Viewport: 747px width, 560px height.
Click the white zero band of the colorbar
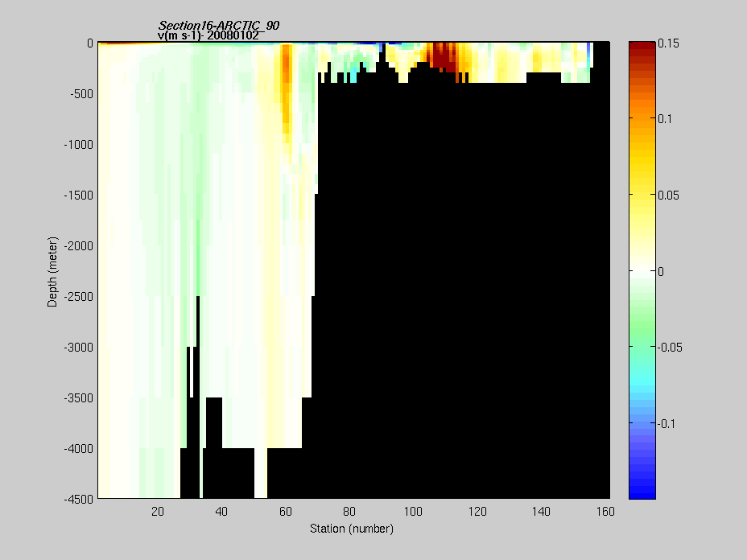coord(642,271)
